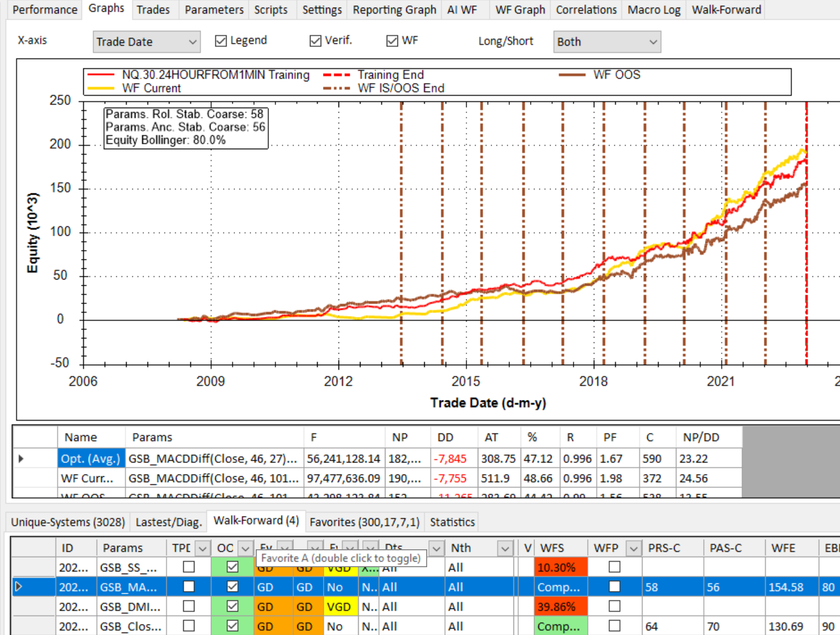Disable the WF checkbox
Image resolution: width=840 pixels, height=635 pixels.
coord(392,40)
